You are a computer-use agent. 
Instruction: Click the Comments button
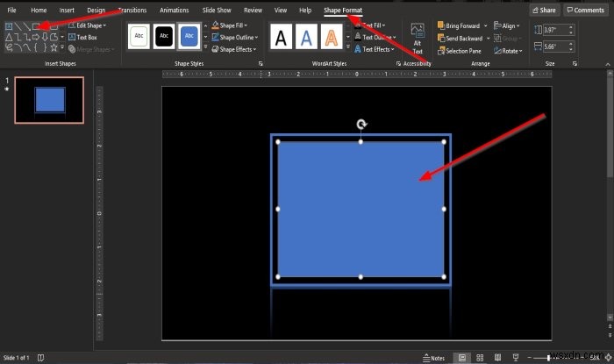pos(586,11)
